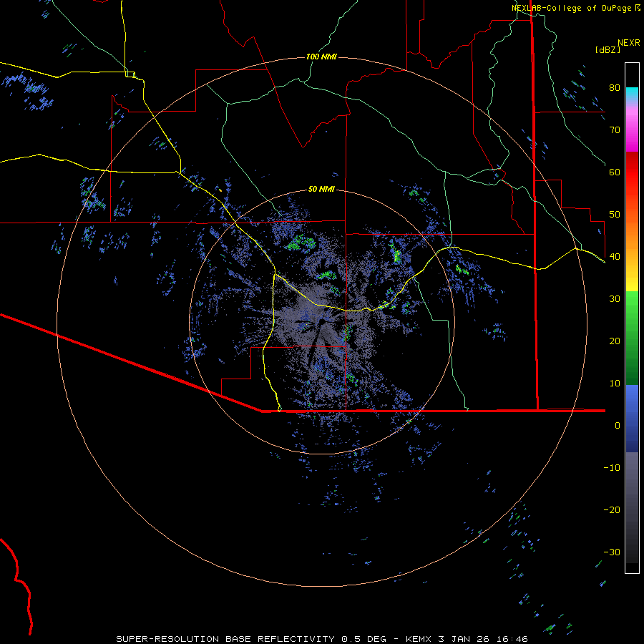
Task: Click the cyan top of the color scale
Action: [632, 92]
